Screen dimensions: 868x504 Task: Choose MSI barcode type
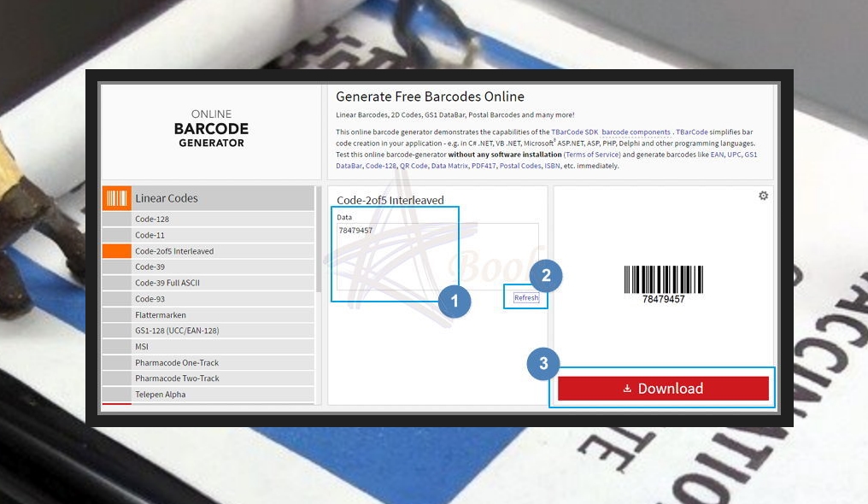click(x=208, y=347)
